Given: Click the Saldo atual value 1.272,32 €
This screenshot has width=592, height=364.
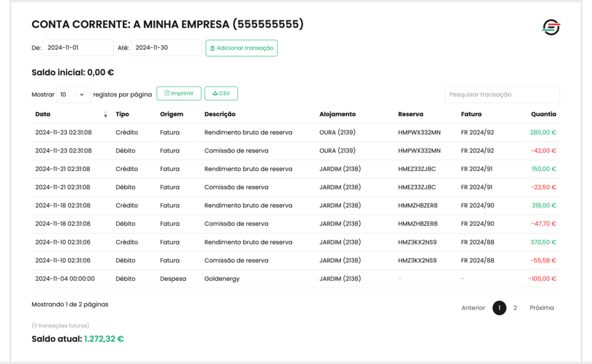Looking at the screenshot, I should [x=104, y=339].
